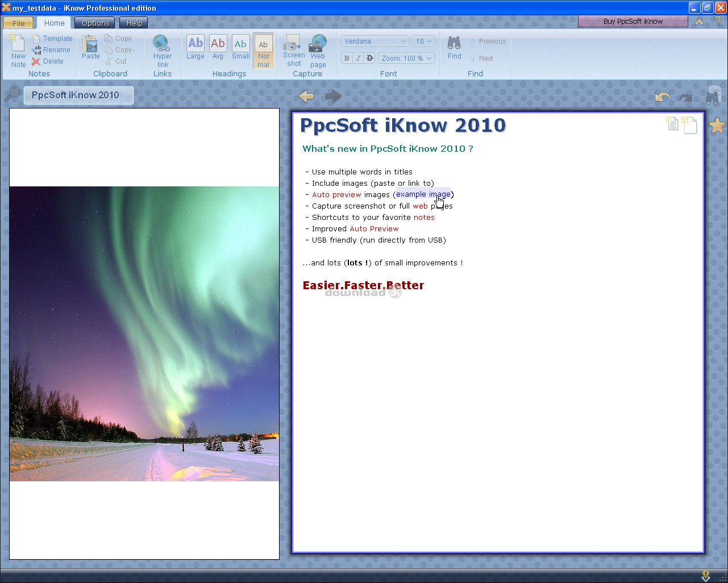
Task: Create a New Note from ribbon
Action: (x=18, y=51)
